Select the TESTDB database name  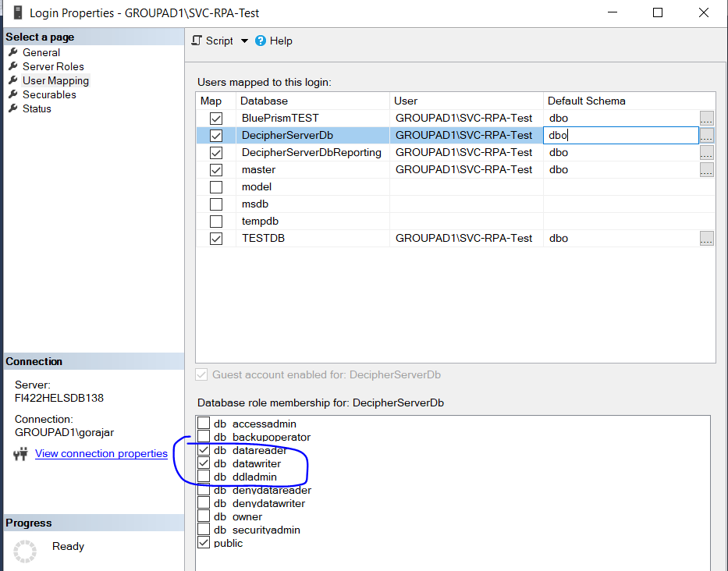coord(263,238)
